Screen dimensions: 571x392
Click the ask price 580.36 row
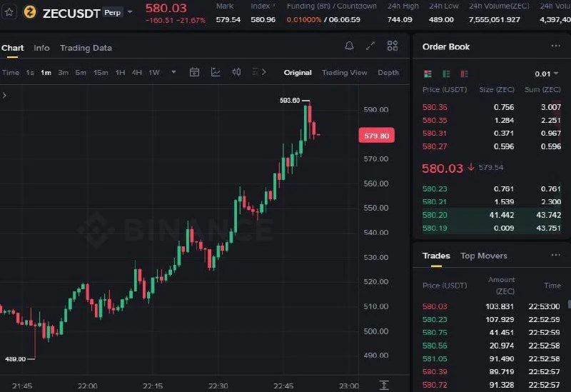(492, 107)
